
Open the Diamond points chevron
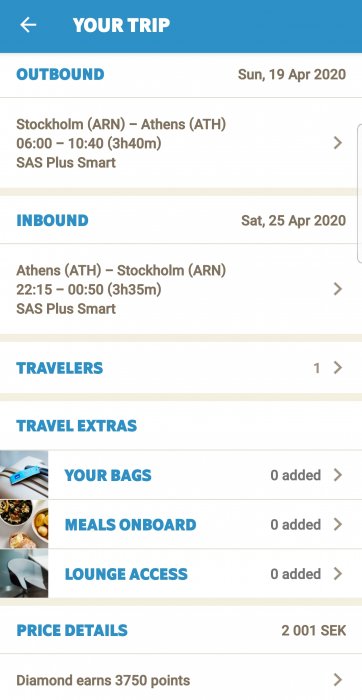pyautogui.click(x=338, y=680)
